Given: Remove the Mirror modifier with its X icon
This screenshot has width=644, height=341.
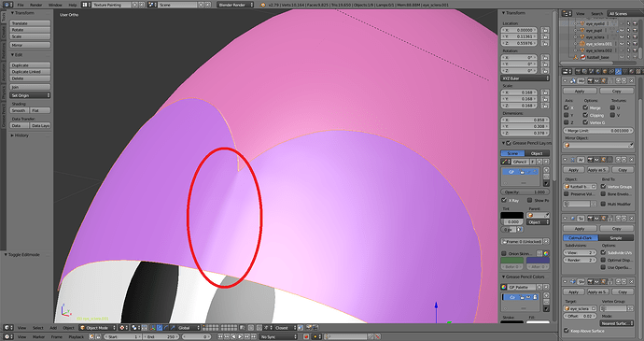Looking at the screenshot, I should coord(631,80).
